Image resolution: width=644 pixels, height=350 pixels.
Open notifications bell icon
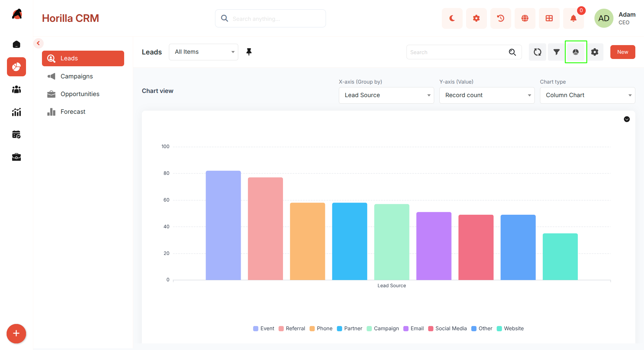coord(573,18)
